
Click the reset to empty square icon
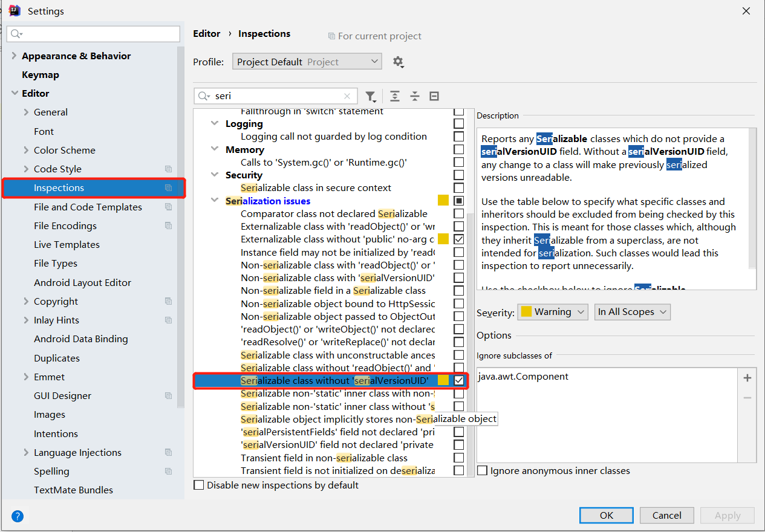(x=434, y=96)
